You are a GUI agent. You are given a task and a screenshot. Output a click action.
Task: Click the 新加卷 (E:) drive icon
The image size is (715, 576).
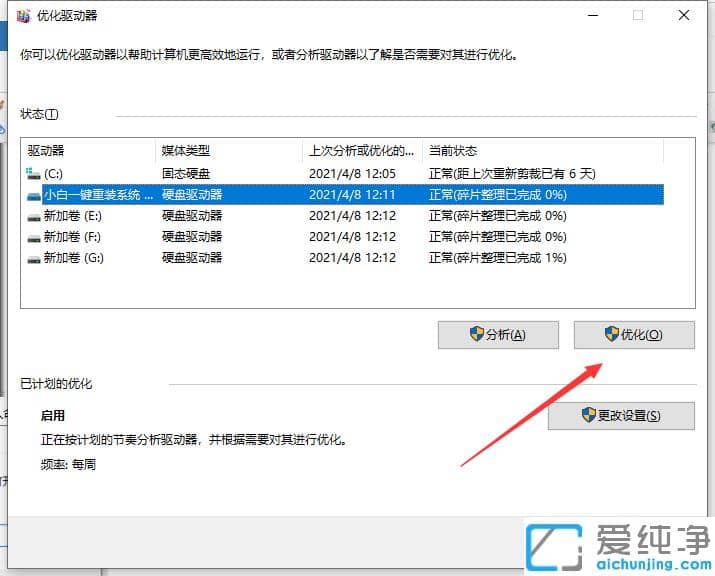[34, 217]
